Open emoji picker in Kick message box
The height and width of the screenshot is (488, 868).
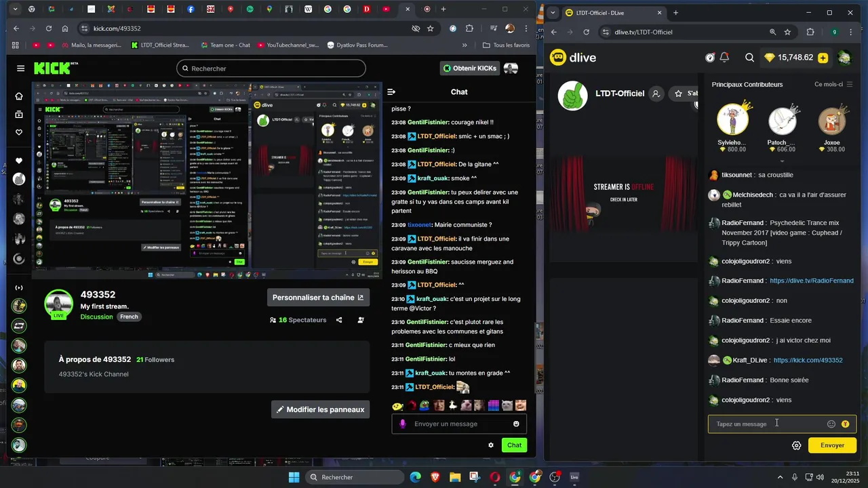[516, 424]
